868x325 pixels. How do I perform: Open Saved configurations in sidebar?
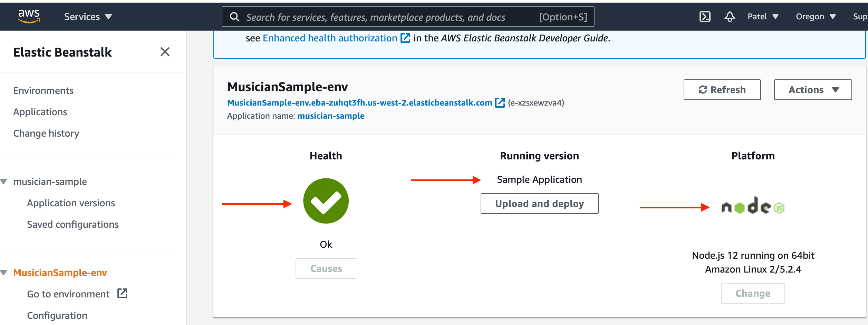pyautogui.click(x=73, y=224)
